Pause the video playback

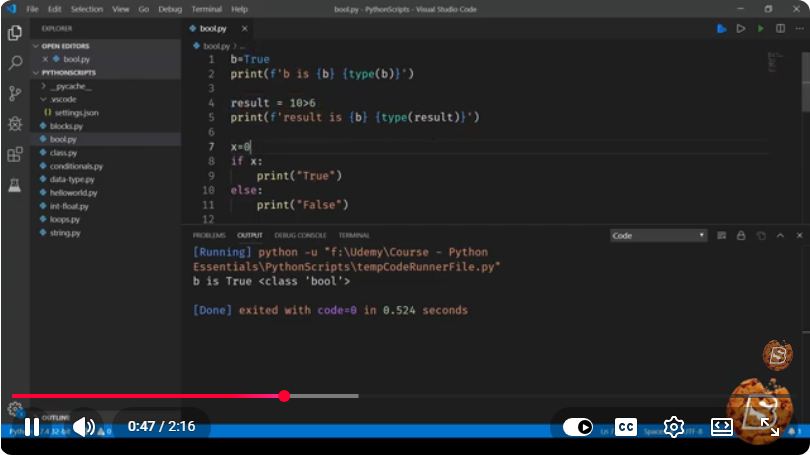point(32,427)
